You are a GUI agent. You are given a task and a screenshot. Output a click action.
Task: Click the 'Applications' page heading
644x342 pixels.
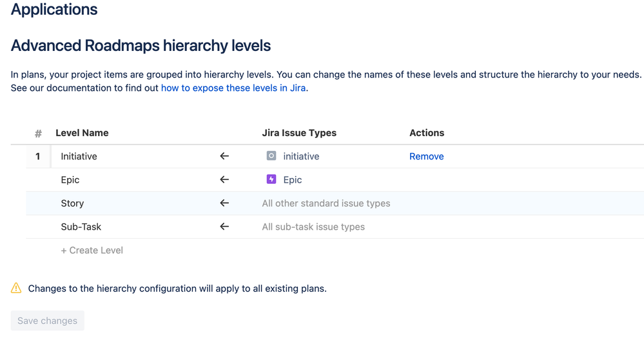pos(54,10)
